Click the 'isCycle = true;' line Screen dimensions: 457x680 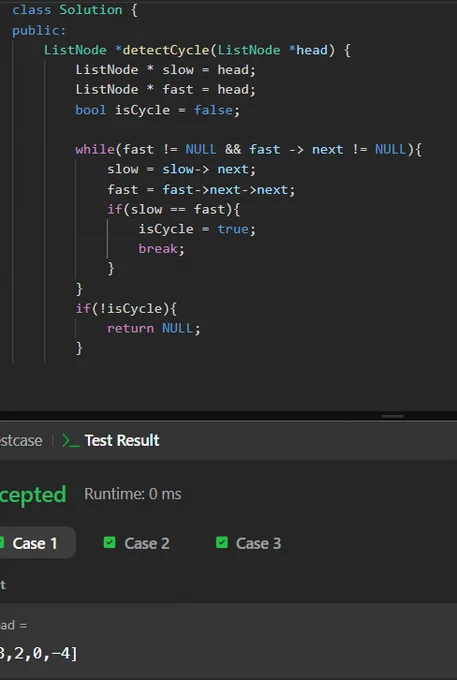tap(197, 229)
